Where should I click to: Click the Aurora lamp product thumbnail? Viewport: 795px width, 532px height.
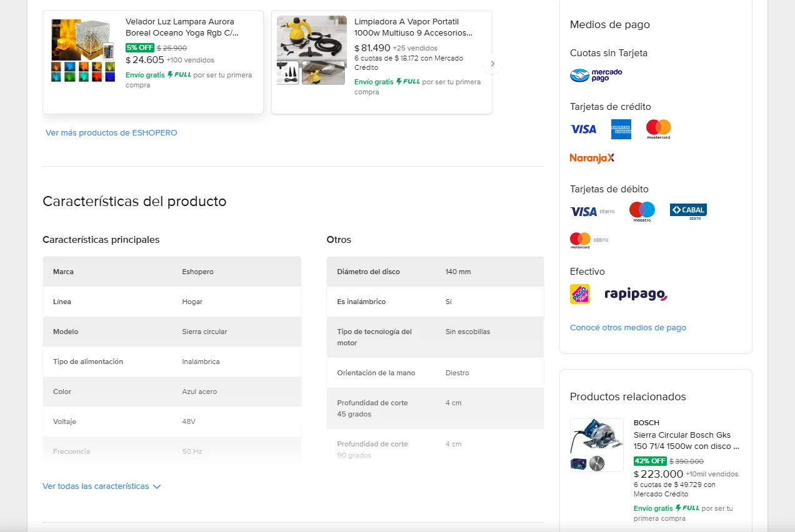tap(83, 50)
